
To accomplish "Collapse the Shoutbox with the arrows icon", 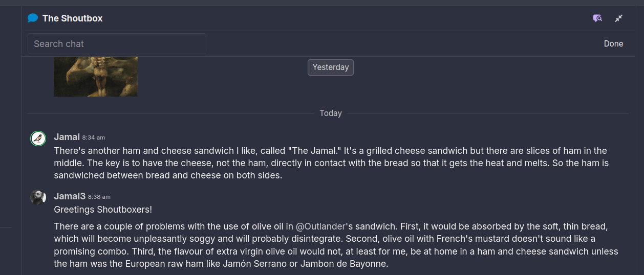I will [x=619, y=18].
